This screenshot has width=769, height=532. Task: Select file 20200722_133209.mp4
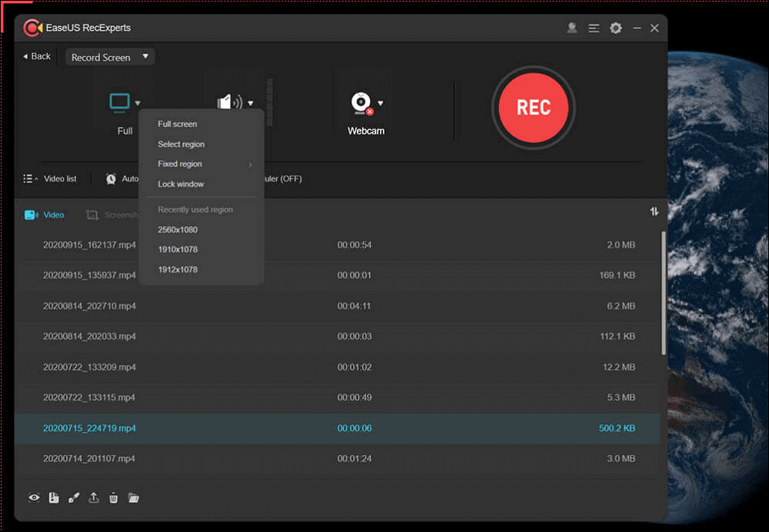pos(89,367)
